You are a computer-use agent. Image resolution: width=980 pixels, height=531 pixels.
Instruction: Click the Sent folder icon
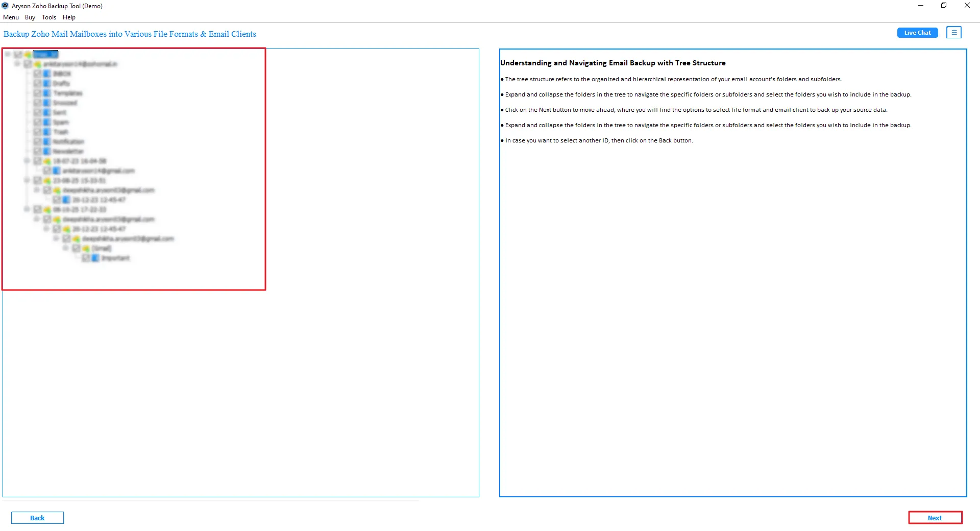[47, 112]
